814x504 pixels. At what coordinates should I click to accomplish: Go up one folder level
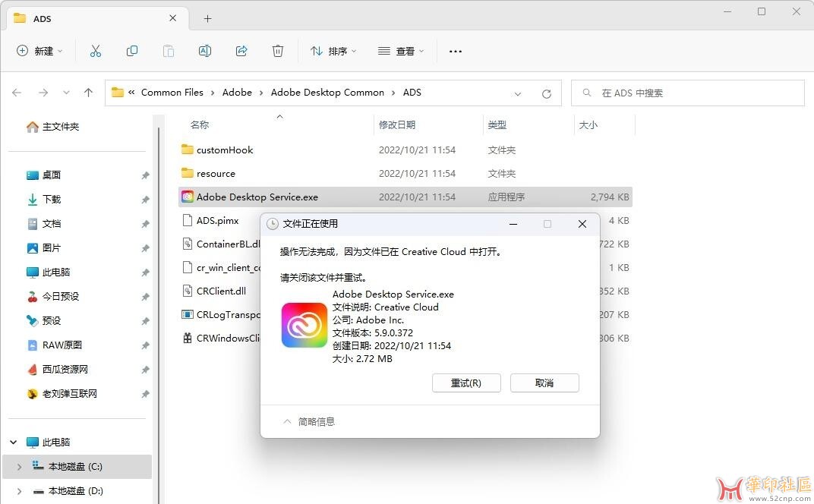[x=88, y=93]
